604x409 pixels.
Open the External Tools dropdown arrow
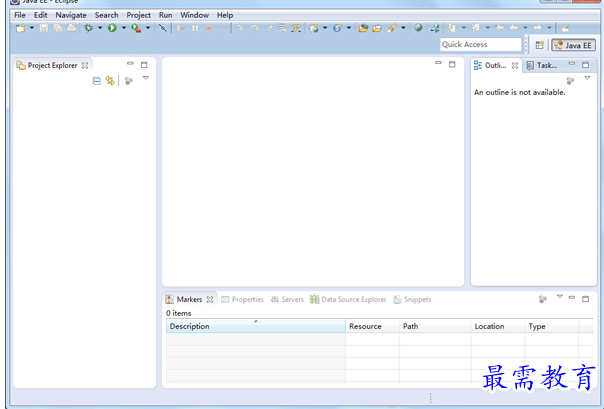click(148, 28)
